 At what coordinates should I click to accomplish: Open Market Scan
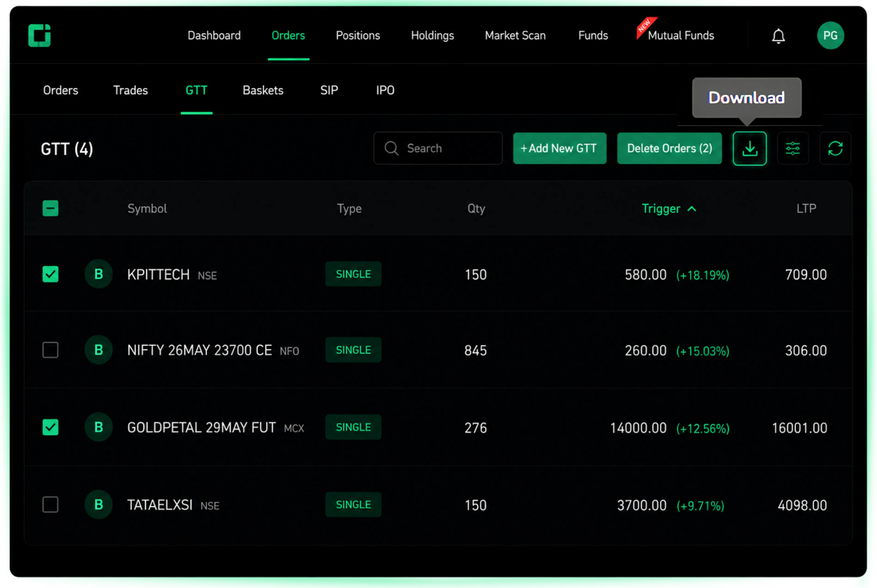(515, 36)
